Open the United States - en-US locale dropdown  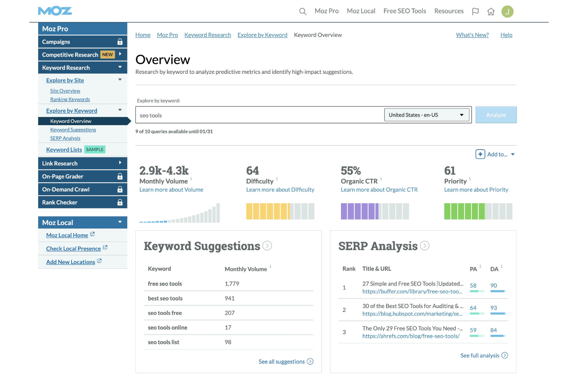(427, 115)
